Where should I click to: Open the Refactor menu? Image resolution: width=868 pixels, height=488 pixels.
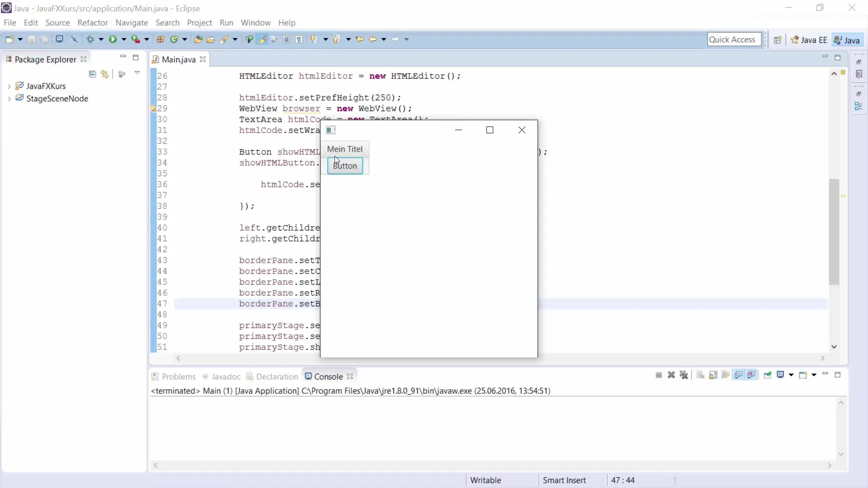click(93, 23)
